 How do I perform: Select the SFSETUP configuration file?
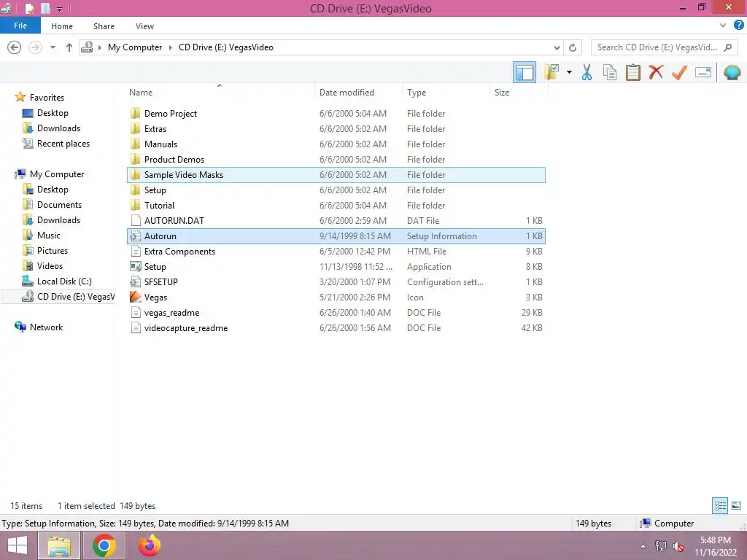pyautogui.click(x=336, y=282)
